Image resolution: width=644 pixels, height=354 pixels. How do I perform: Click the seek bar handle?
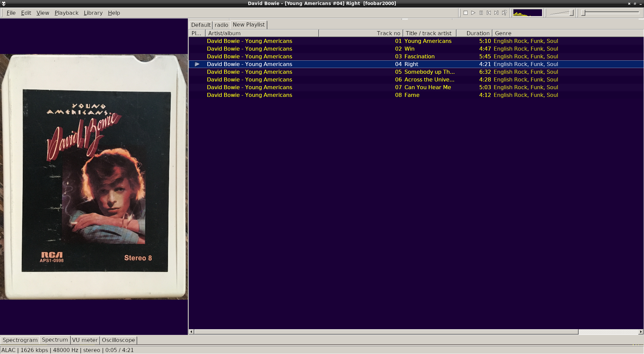(583, 13)
